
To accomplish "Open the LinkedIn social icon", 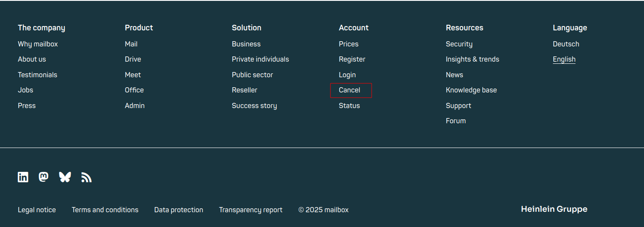I will 23,177.
